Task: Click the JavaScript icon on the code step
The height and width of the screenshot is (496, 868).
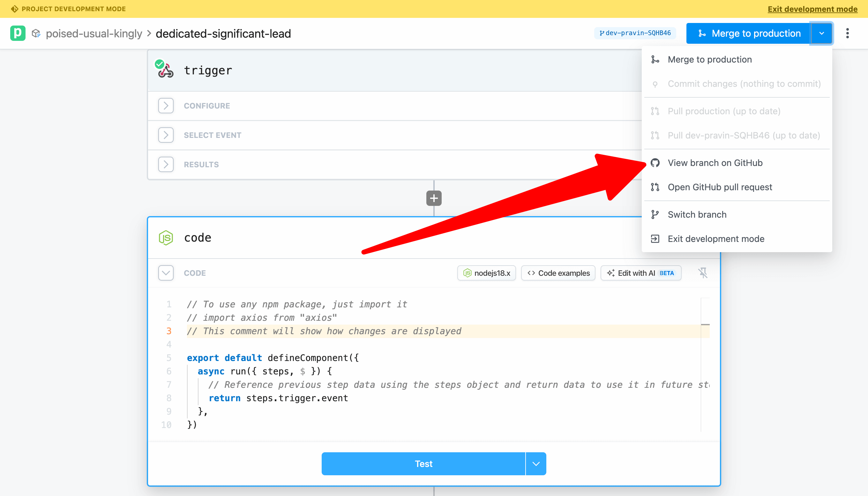Action: (167, 237)
